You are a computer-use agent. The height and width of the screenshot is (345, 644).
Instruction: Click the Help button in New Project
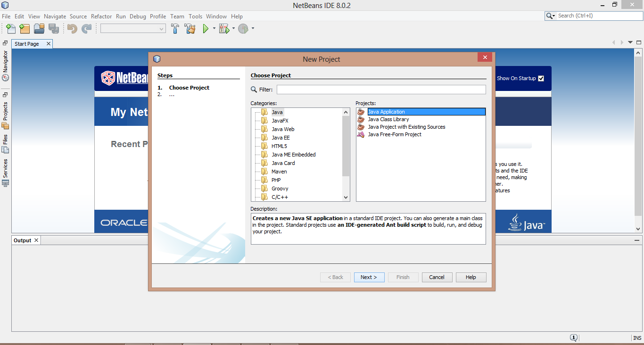471,277
